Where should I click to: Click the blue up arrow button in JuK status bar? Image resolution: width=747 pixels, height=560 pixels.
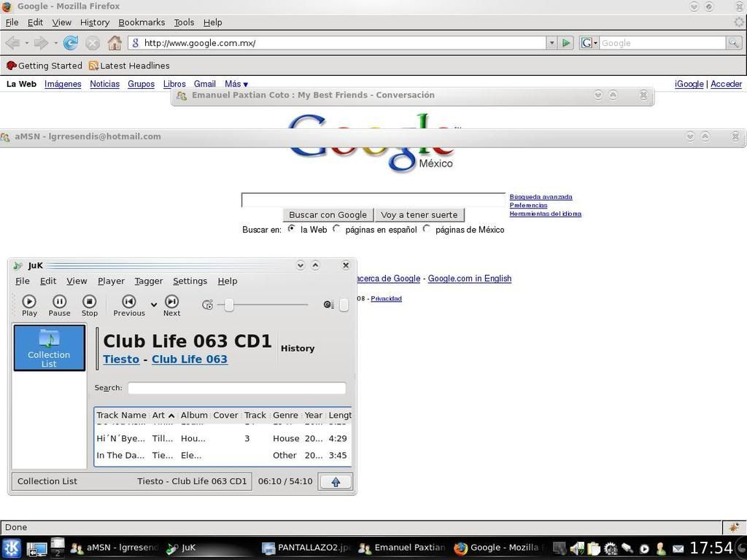pyautogui.click(x=336, y=482)
